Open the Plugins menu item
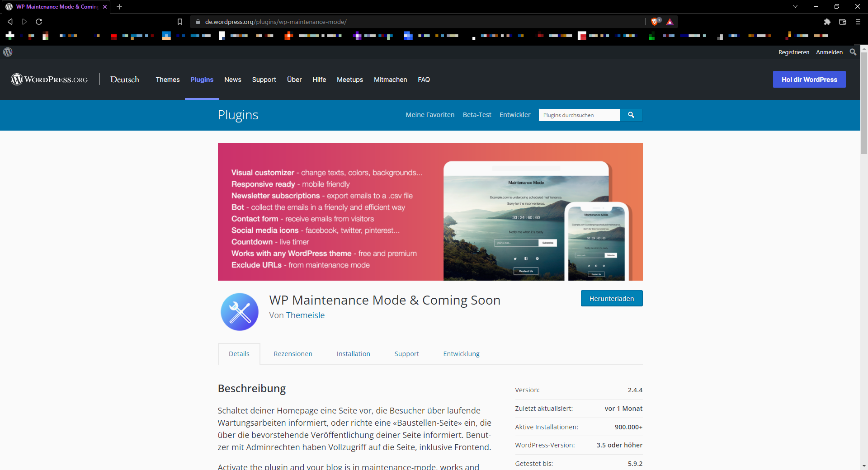868x470 pixels. pyautogui.click(x=202, y=80)
